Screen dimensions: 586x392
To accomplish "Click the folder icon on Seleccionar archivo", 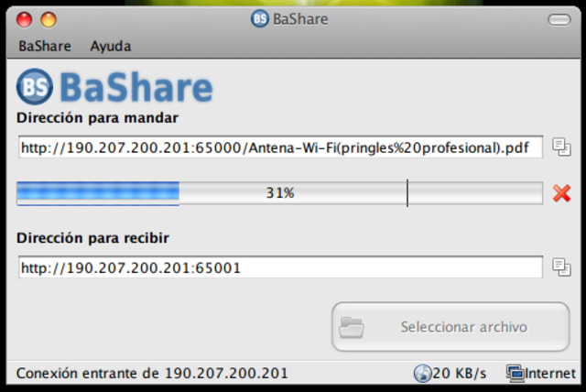I will coord(351,327).
